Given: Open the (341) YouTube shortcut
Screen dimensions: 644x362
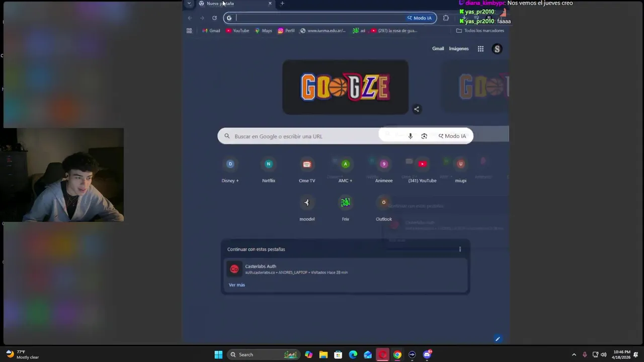Looking at the screenshot, I should (x=422, y=170).
